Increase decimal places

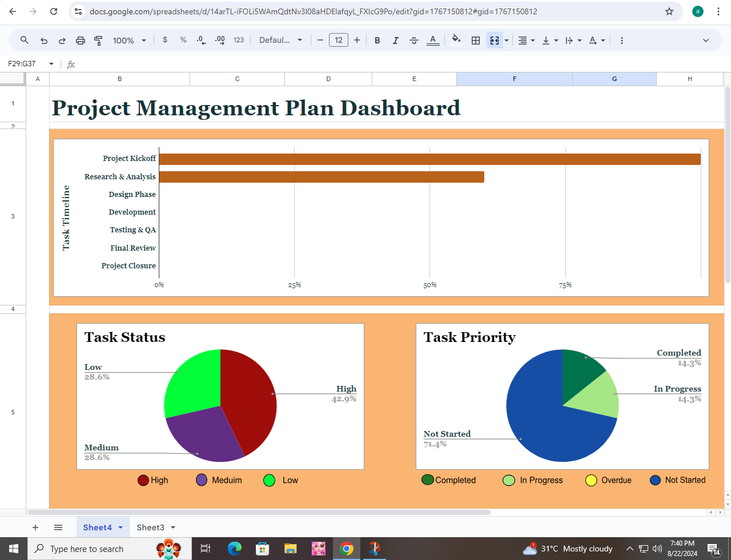(220, 41)
